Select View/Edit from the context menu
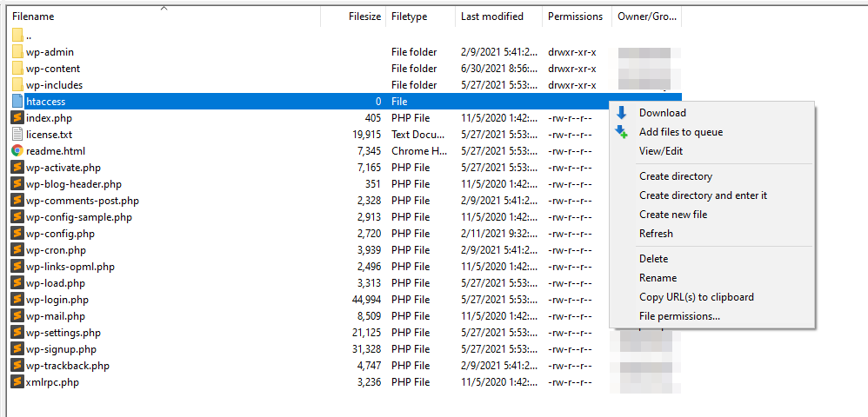Viewport: 868px width, 417px height. (x=661, y=151)
